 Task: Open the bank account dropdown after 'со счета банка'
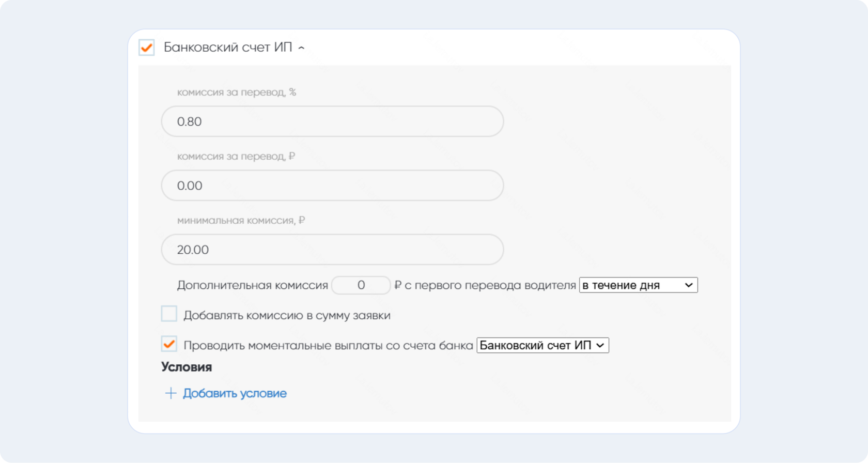[542, 345]
